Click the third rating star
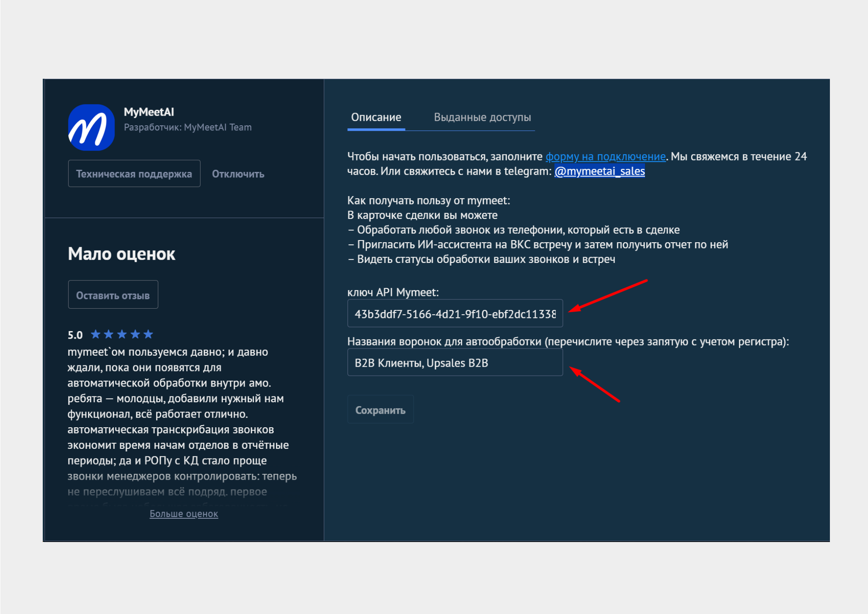868x614 pixels. 122,335
